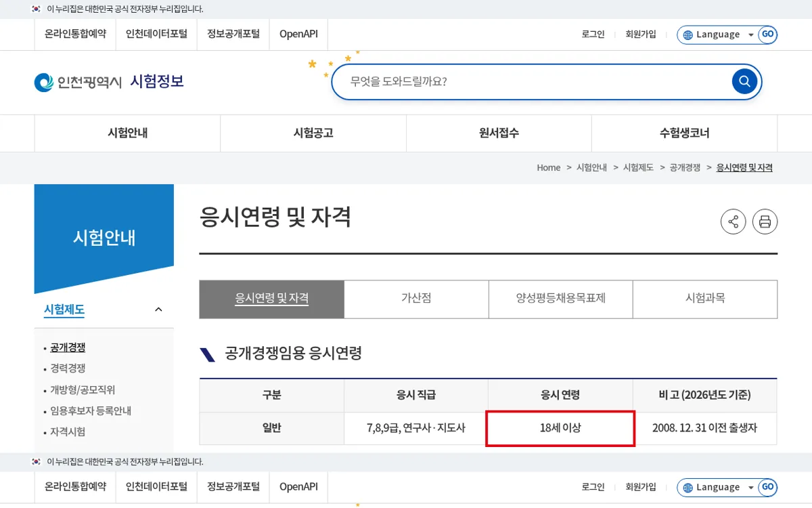Click the 7,8,9급, 연구사·지도사 table cell
This screenshot has width=812, height=508.
click(416, 428)
